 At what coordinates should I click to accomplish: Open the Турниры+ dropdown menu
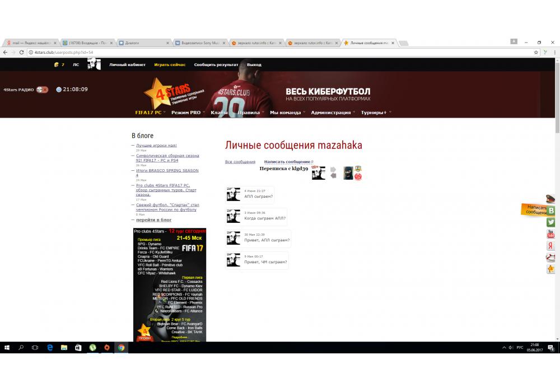point(375,113)
